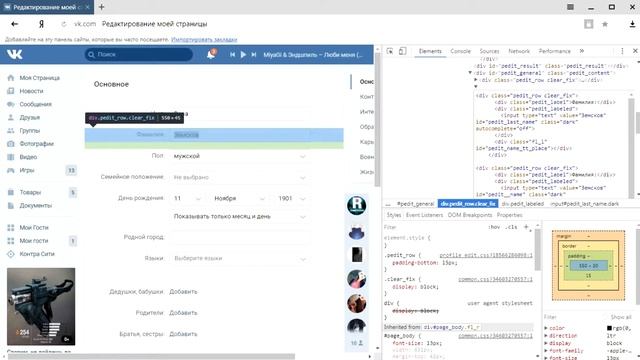Switch to the Console DevTools tab
The image size is (640, 360).
[460, 51]
